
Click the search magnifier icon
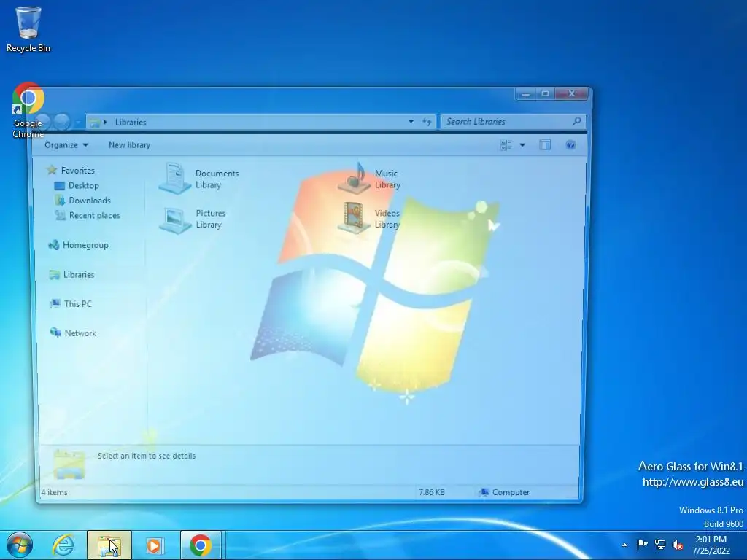click(x=576, y=122)
